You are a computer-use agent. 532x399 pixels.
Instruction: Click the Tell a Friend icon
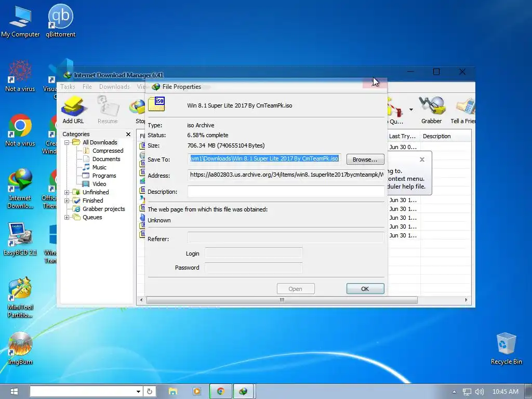click(463, 110)
